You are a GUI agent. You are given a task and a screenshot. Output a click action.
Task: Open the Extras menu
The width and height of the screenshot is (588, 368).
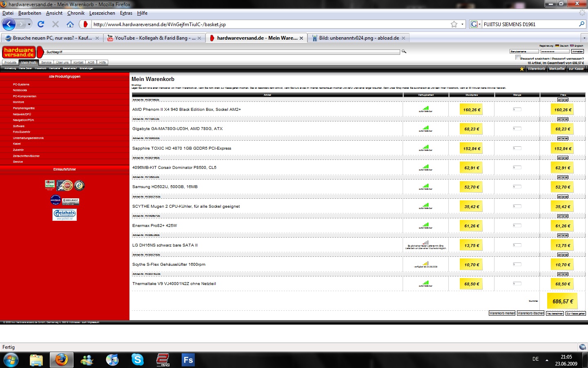126,13
